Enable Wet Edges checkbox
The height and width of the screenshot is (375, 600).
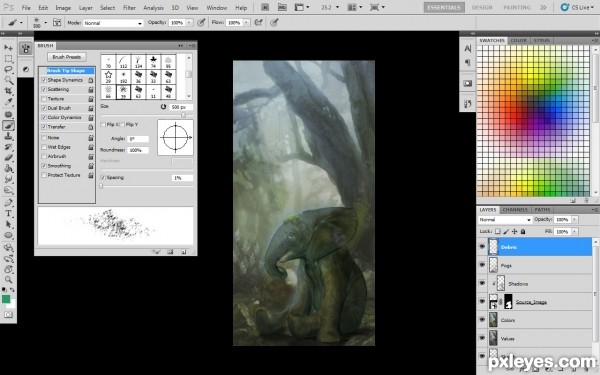pos(44,147)
